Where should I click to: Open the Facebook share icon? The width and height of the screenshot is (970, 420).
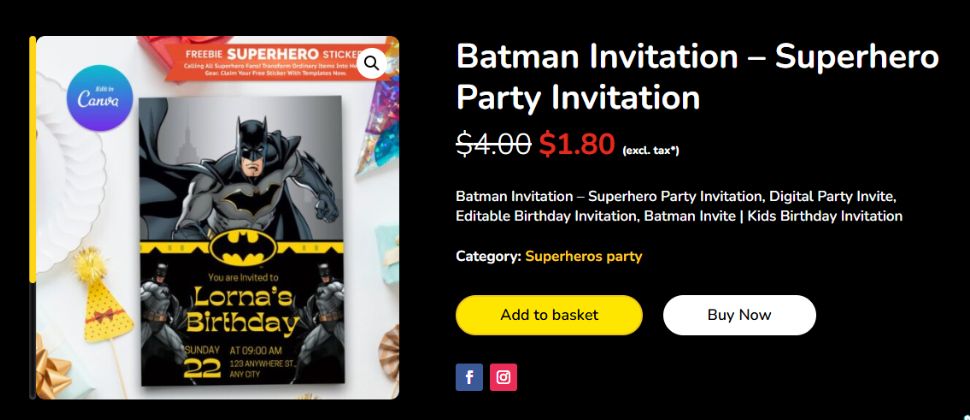click(x=469, y=377)
